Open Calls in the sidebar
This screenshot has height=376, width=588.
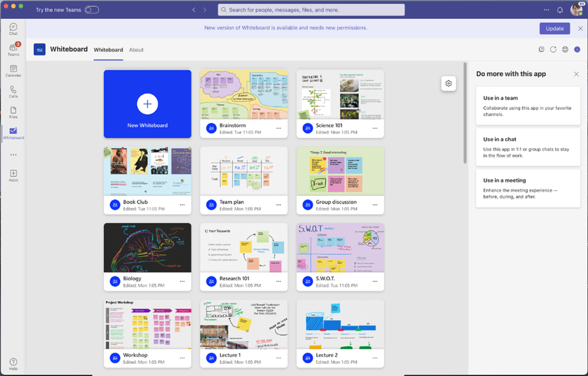coord(13,92)
